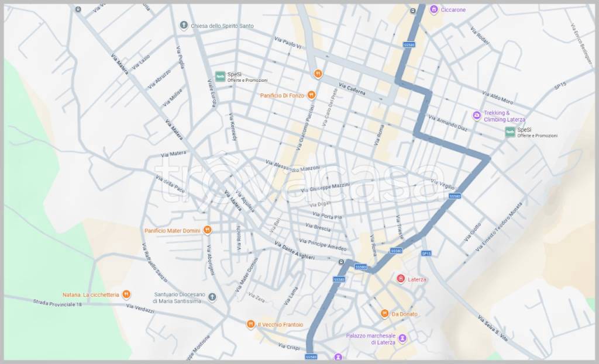Select the red Laterza marker icon
Screen dimensions: 599x364
tap(401, 279)
